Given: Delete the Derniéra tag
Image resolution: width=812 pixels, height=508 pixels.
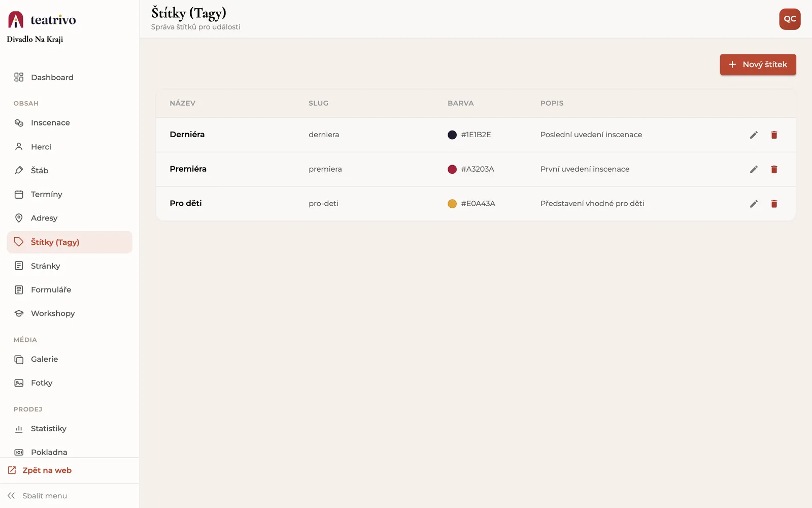Looking at the screenshot, I should point(774,135).
